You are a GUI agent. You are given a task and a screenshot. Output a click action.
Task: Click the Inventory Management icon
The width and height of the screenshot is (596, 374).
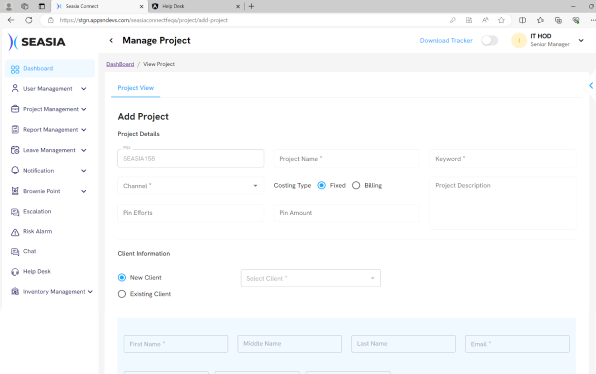(x=15, y=292)
